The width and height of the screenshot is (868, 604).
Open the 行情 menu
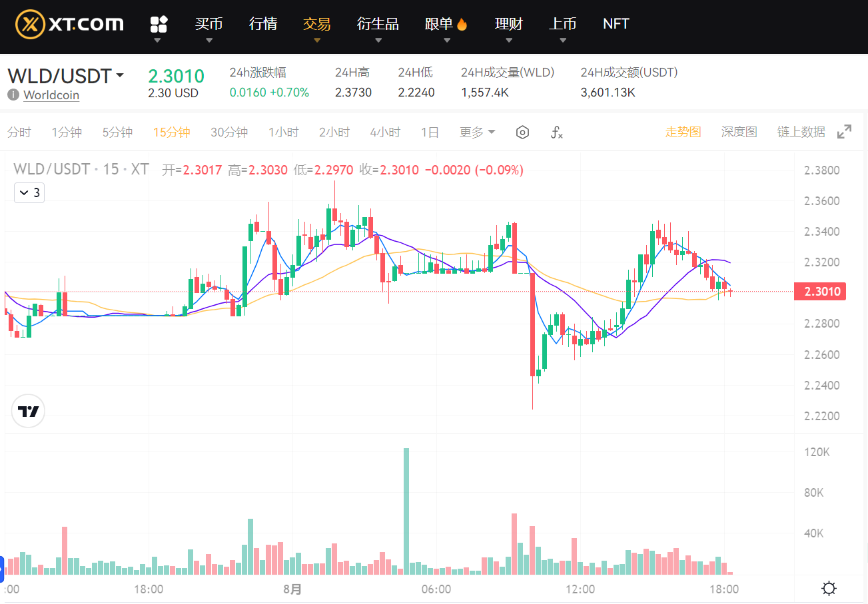[263, 25]
